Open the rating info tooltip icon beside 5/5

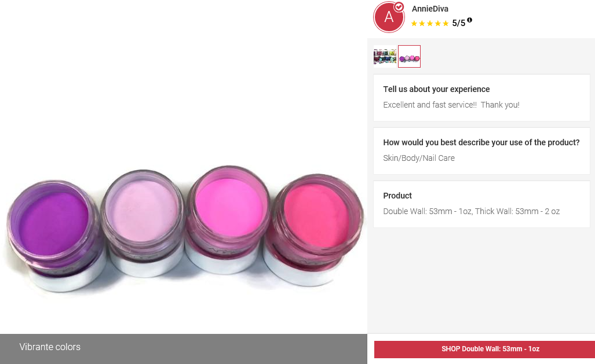[x=469, y=20]
